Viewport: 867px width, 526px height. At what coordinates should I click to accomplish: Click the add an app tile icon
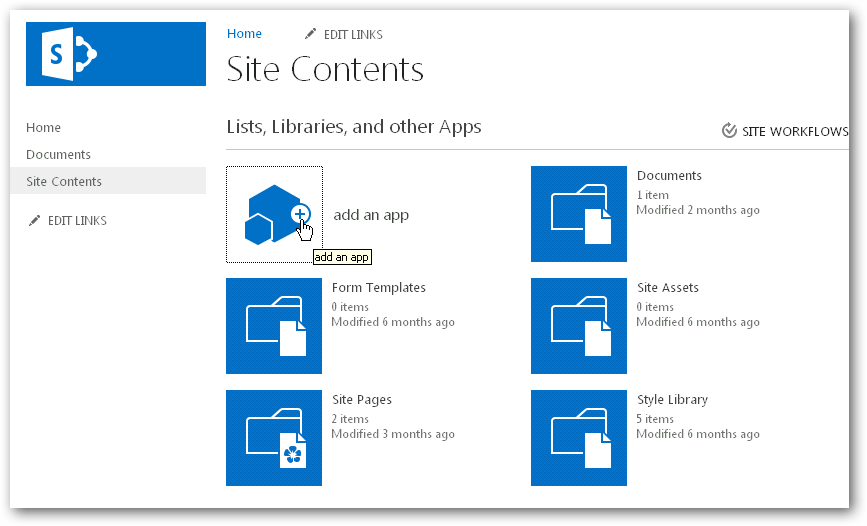(x=274, y=214)
